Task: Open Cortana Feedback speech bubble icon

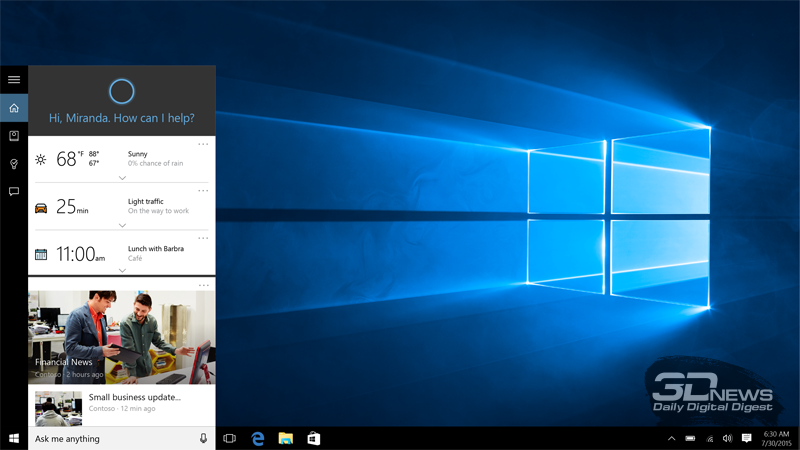Action: click(x=14, y=191)
